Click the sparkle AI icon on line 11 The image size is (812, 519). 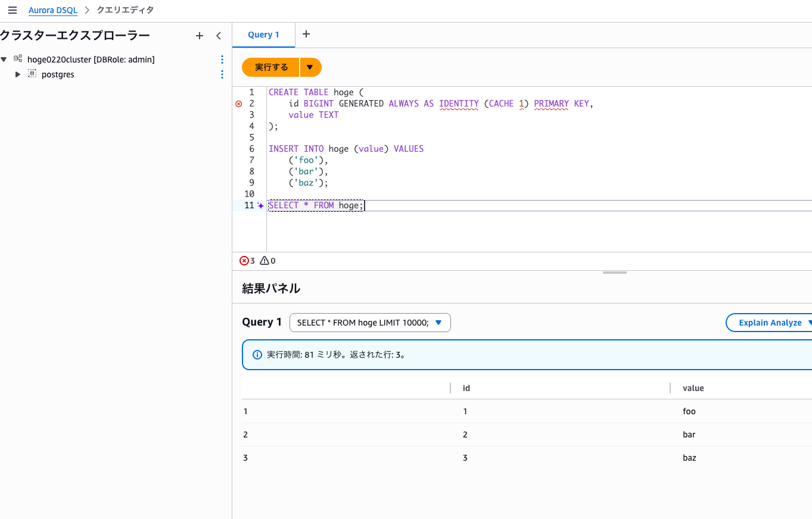click(x=260, y=206)
